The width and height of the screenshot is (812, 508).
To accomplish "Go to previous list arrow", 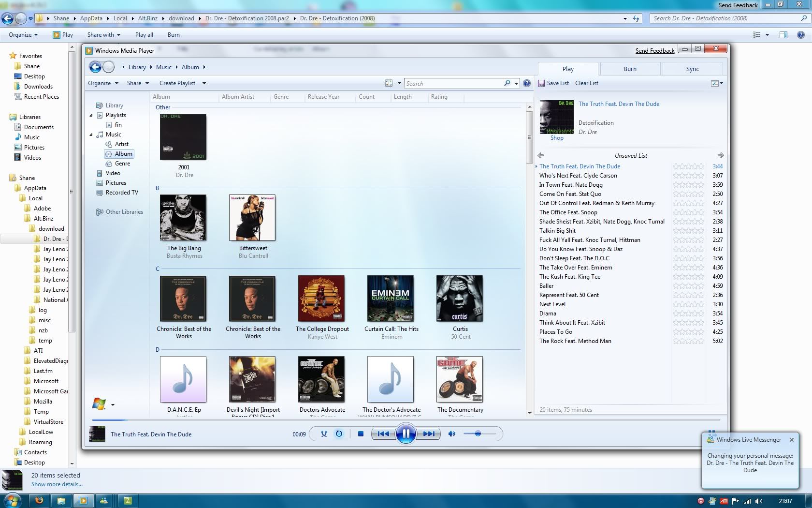I will [541, 155].
